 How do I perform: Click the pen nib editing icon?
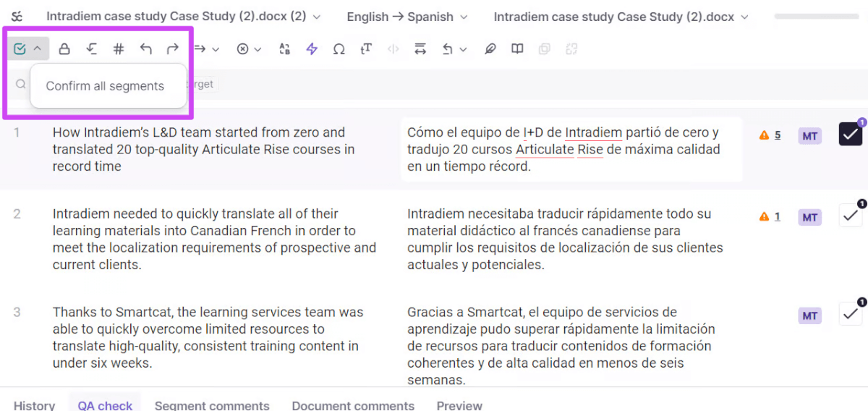[x=490, y=49]
